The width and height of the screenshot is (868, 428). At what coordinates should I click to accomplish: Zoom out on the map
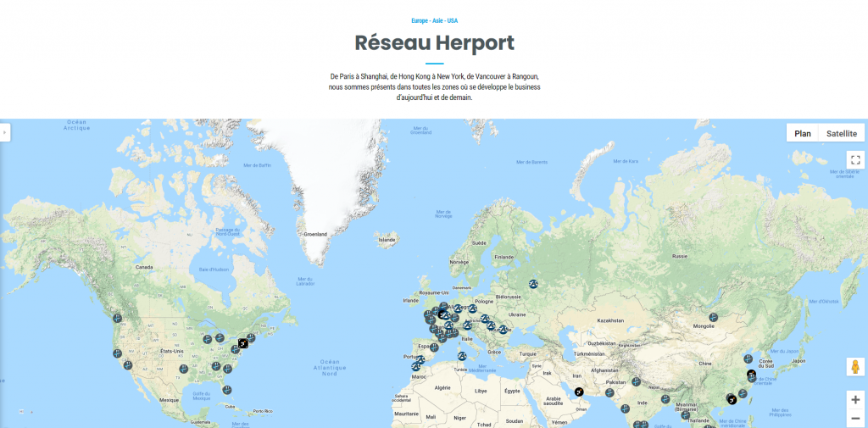tap(854, 419)
